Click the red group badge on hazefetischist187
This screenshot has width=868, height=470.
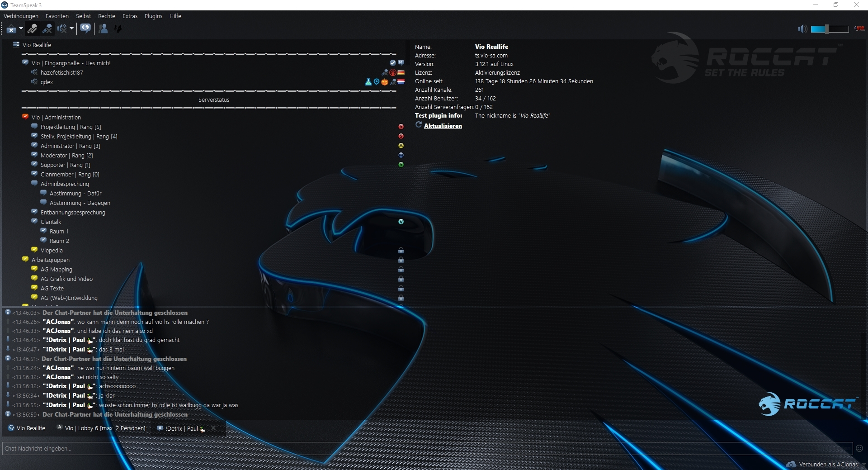[x=393, y=72]
